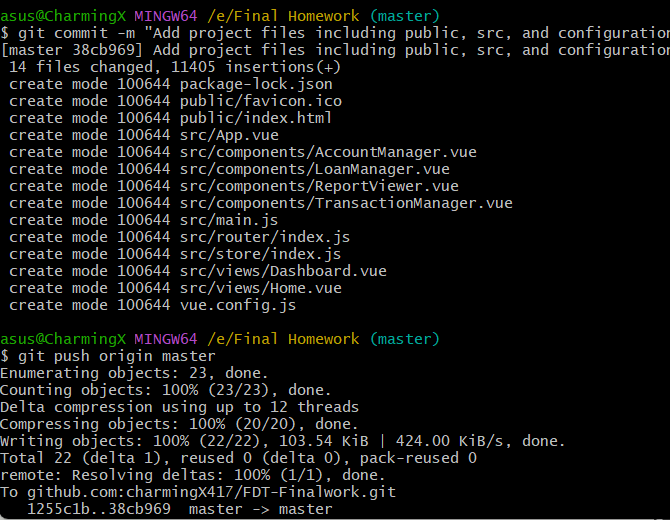
Task: Click the LoanManager.vue component path
Action: tap(314, 169)
